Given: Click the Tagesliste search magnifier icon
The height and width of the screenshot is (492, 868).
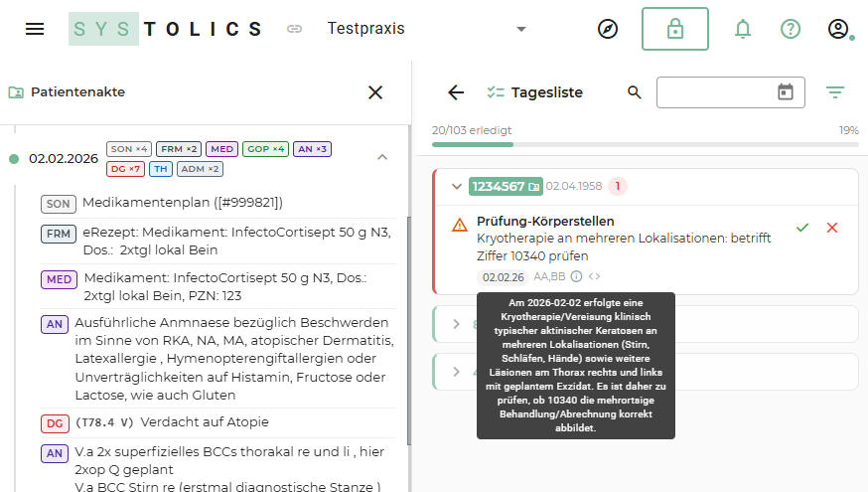Looking at the screenshot, I should (x=635, y=92).
